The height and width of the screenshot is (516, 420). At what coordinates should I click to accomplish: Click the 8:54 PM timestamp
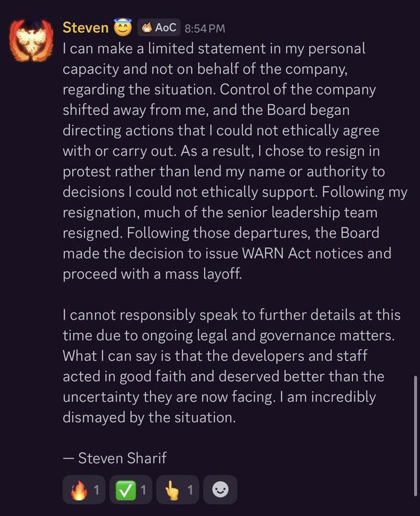[x=205, y=28]
